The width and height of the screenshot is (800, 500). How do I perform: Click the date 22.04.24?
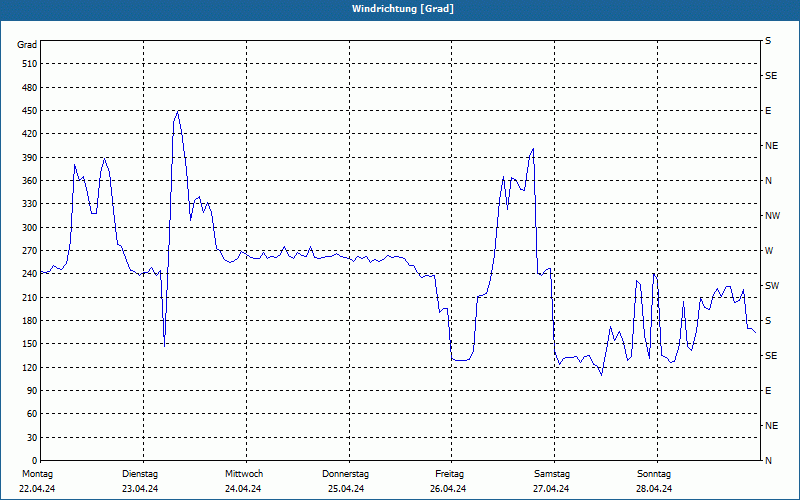pos(37,489)
